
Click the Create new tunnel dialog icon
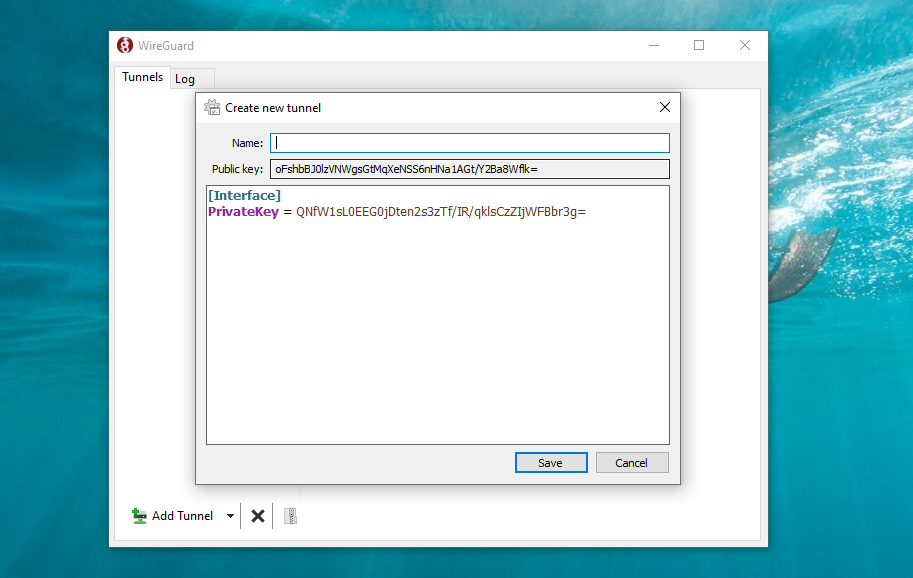212,107
